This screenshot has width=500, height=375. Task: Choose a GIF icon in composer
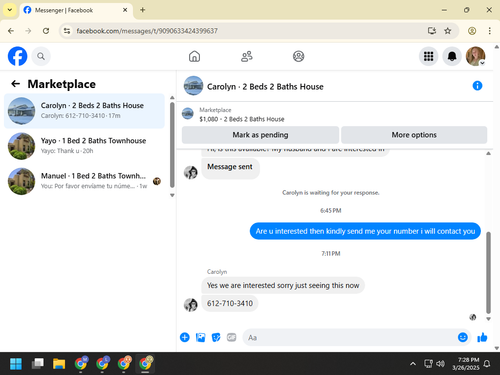231,337
